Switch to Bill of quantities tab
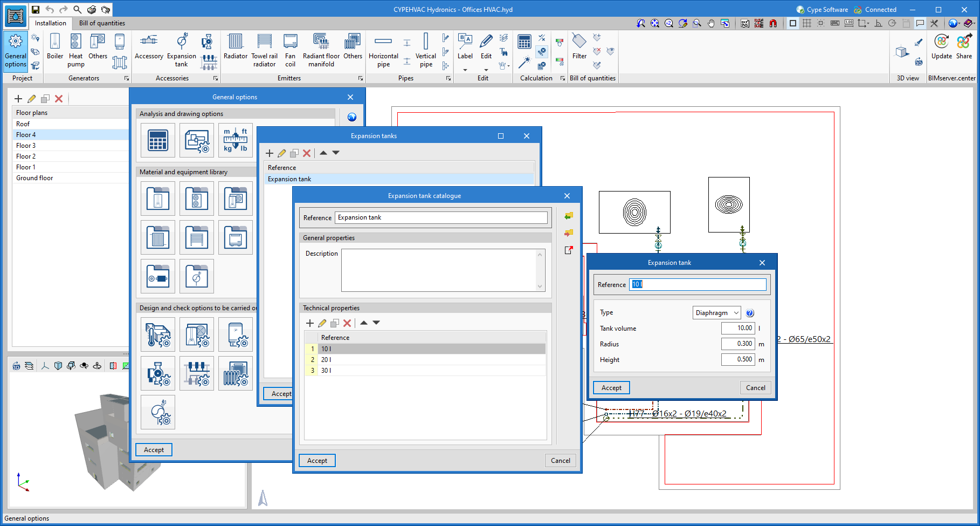Image resolution: width=980 pixels, height=526 pixels. 102,23
